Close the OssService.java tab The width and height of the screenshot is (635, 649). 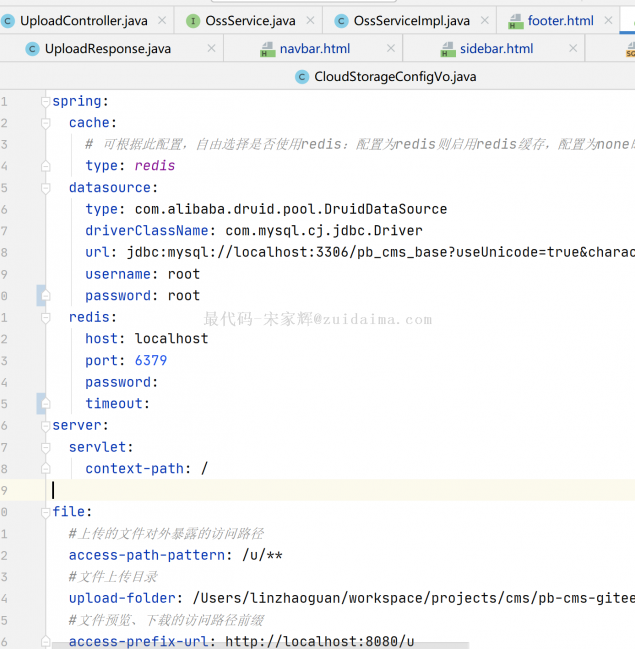(309, 21)
